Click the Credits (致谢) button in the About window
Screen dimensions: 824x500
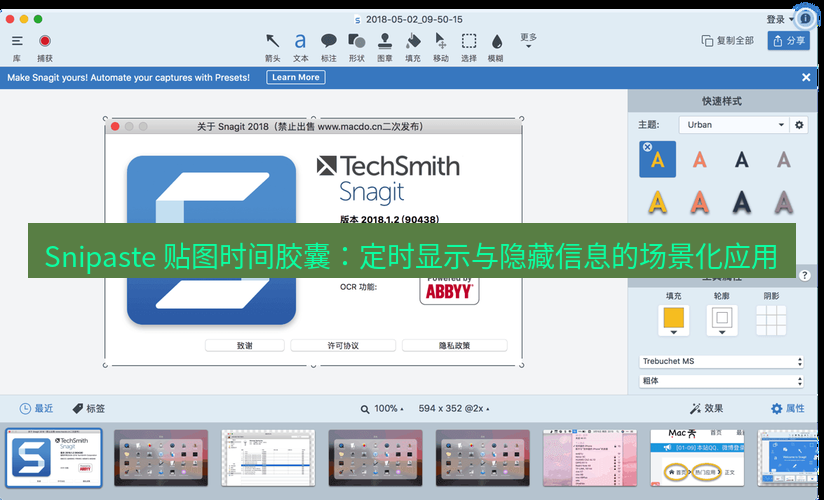coord(244,345)
